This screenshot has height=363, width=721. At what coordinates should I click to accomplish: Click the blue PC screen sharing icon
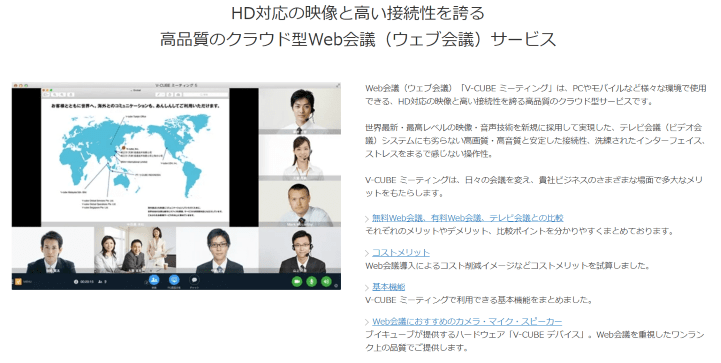click(x=174, y=280)
